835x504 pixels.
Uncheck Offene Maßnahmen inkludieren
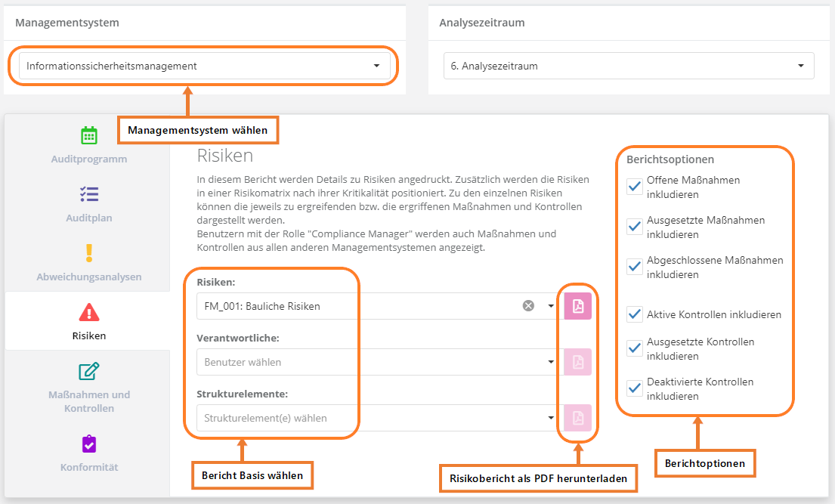point(635,187)
